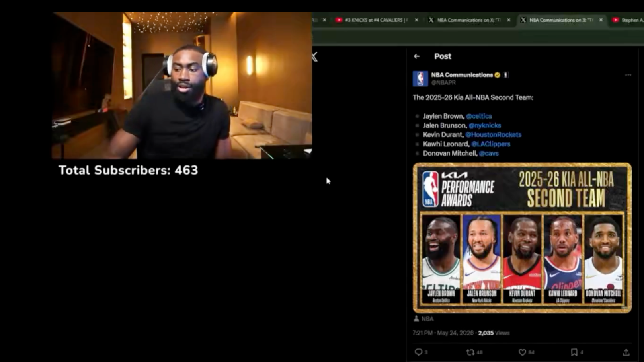Click 'The 2025-26 Kia All-NBA Second Team:' text
Screen dimensions: 644x362
(x=473, y=97)
